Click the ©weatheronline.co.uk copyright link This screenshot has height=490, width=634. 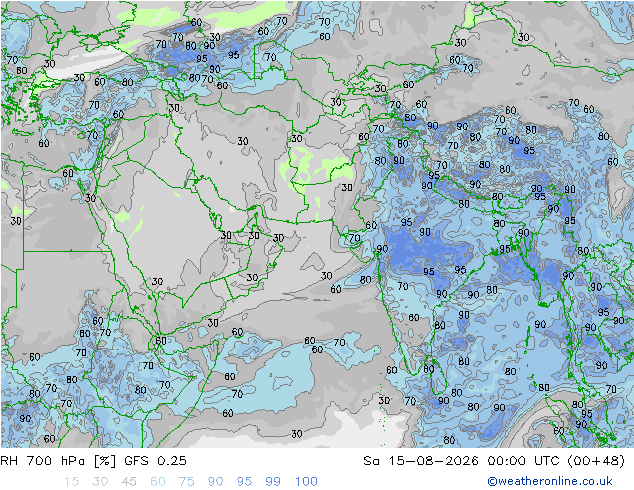(x=549, y=481)
